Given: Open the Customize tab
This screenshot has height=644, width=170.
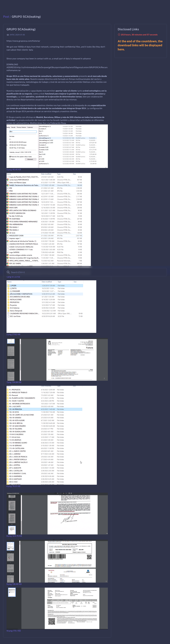Looking at the screenshot, I should 30,127.
